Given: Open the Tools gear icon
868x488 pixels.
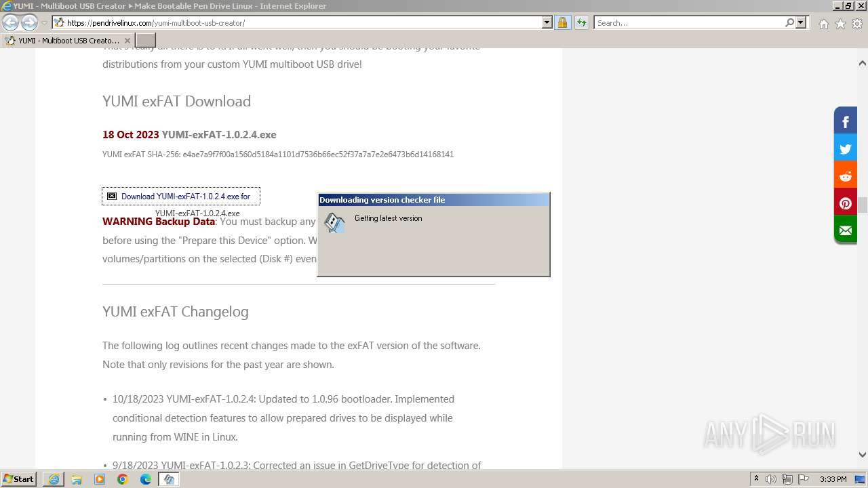Looking at the screenshot, I should coord(857,24).
